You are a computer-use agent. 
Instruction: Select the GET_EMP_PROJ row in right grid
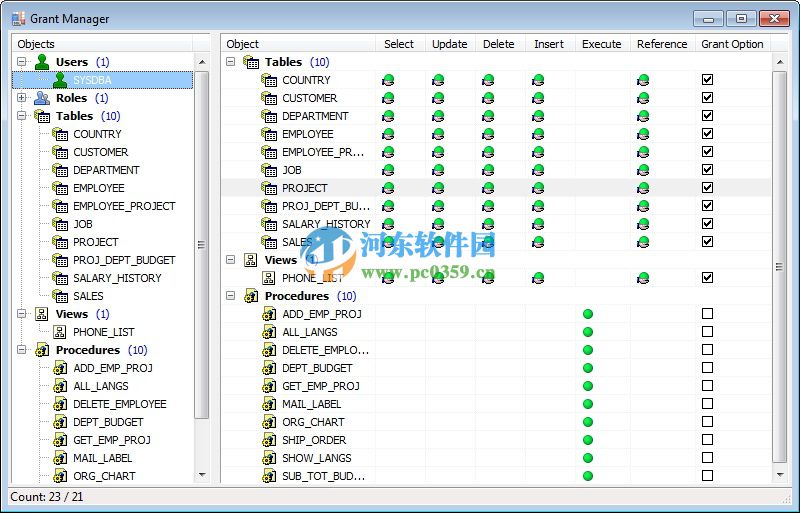497,386
